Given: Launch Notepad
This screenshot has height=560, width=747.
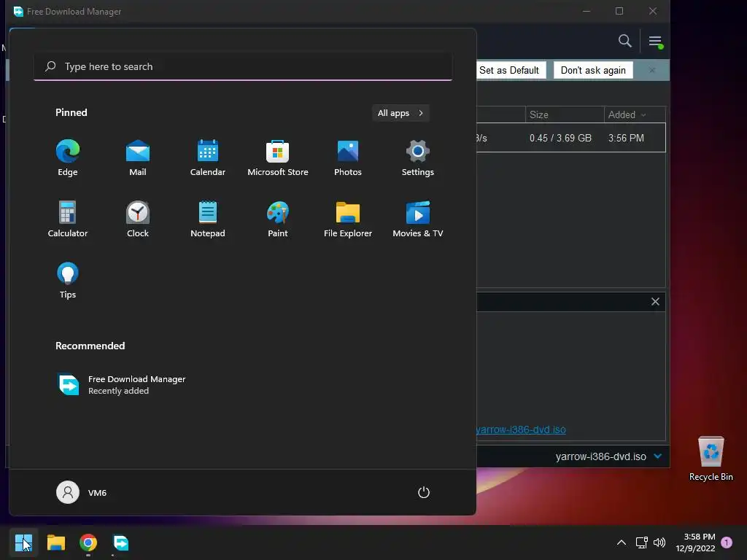Looking at the screenshot, I should (208, 219).
